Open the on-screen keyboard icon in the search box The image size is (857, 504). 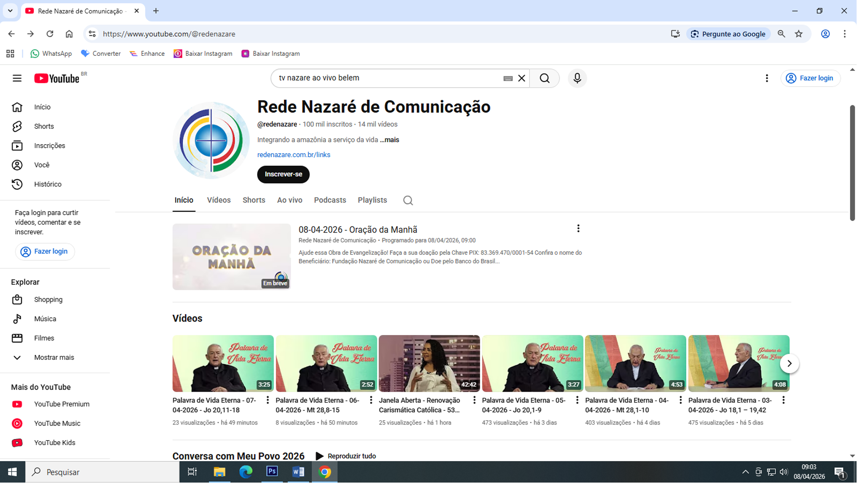pyautogui.click(x=508, y=78)
